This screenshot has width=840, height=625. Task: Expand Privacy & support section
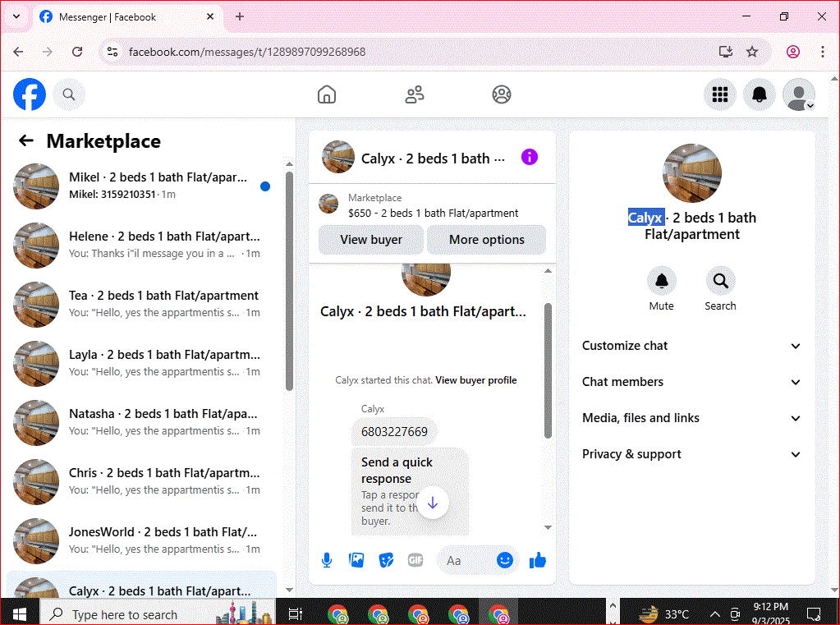click(691, 454)
